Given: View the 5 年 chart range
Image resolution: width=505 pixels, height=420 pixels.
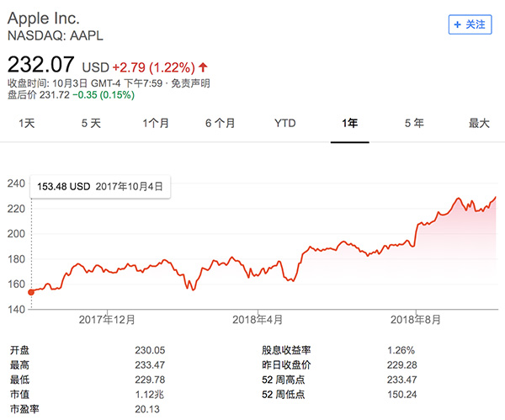Looking at the screenshot, I should coord(413,123).
